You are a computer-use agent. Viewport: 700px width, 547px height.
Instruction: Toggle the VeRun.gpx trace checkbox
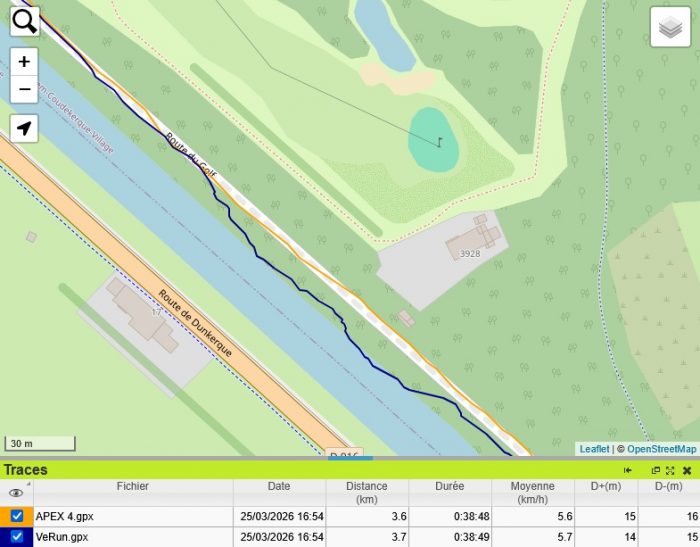[17, 537]
